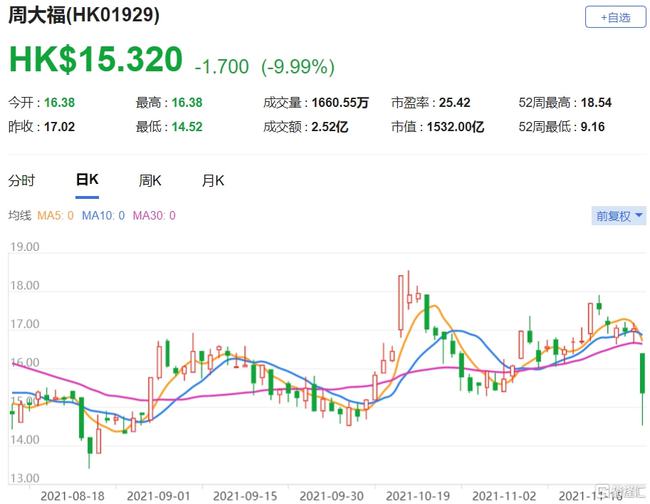Click the 周大福(HK01929) stock title
The image size is (650, 504).
84,15
